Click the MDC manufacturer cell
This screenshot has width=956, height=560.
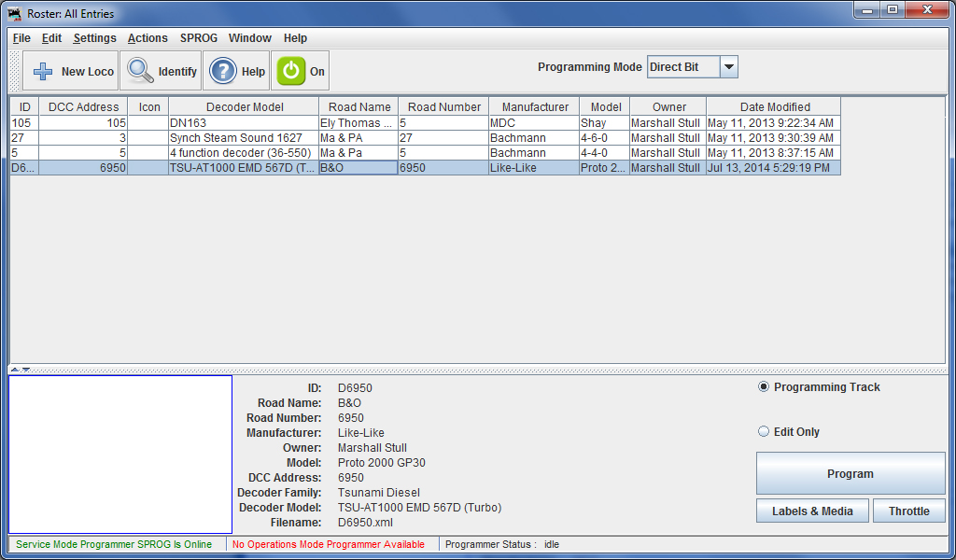click(x=534, y=122)
